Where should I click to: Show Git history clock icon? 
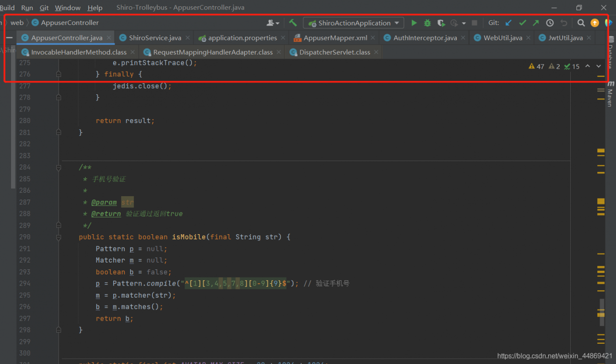[x=550, y=23]
